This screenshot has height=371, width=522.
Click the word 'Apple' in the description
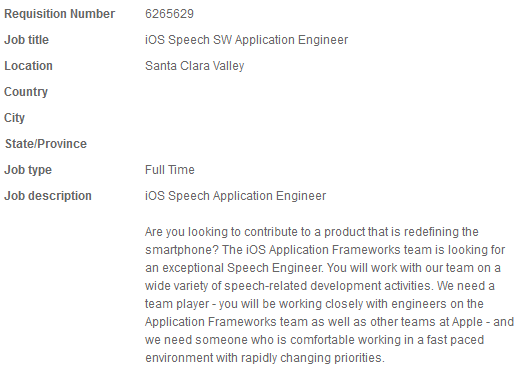point(467,322)
